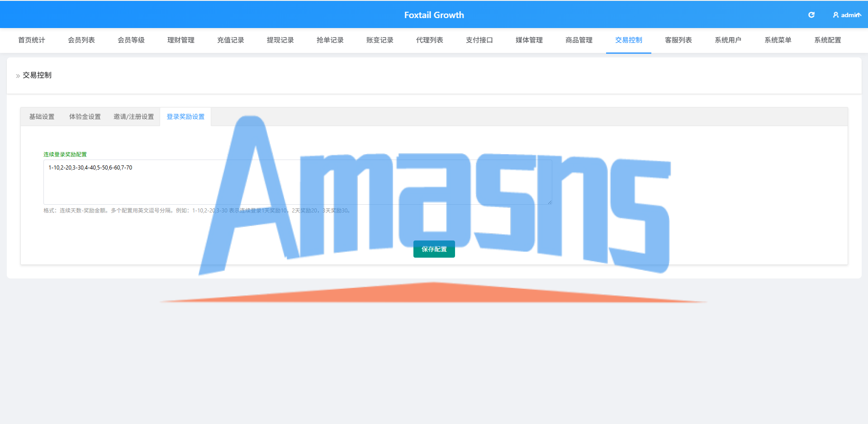Open 系统菜单 nav item
This screenshot has width=868, height=424.
778,40
